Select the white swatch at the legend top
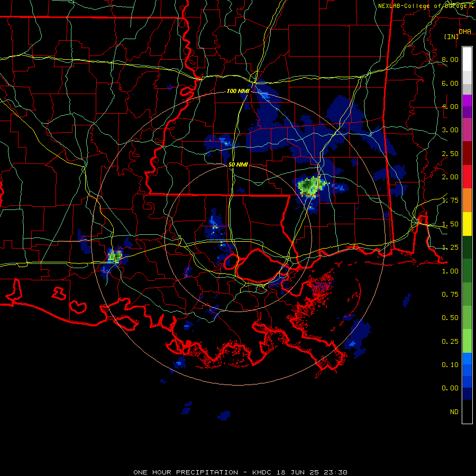This screenshot has height=476, width=476. click(x=467, y=59)
